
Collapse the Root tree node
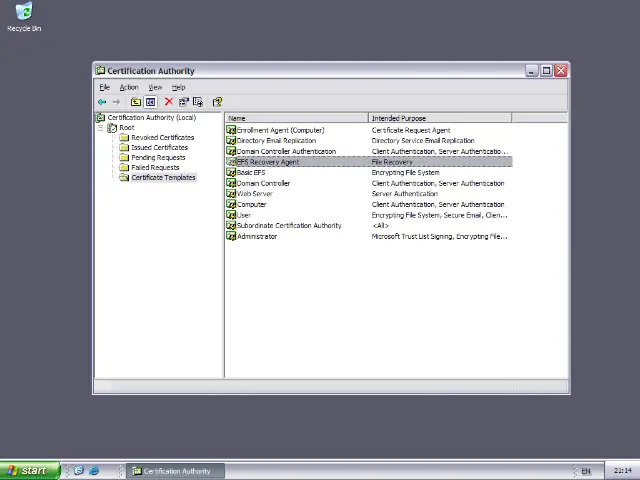click(x=100, y=128)
